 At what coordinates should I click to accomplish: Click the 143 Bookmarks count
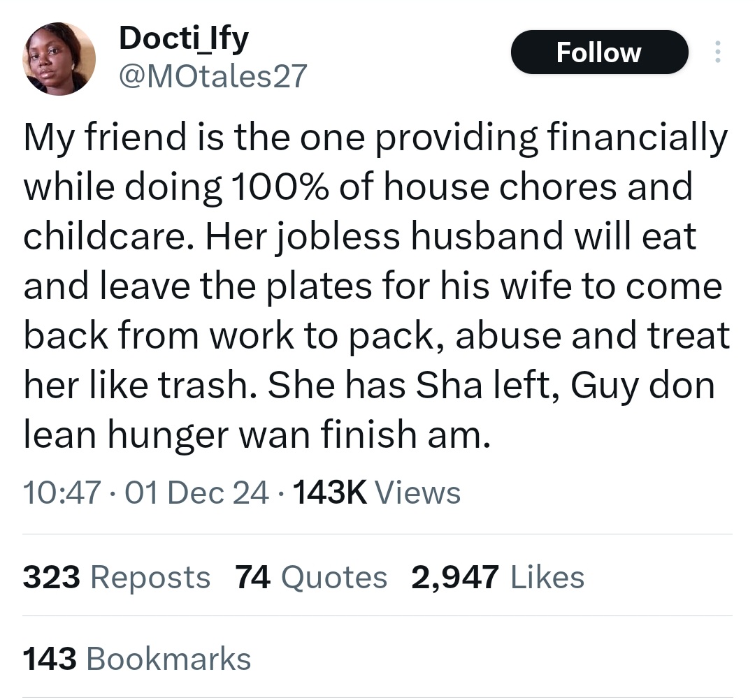[136, 659]
